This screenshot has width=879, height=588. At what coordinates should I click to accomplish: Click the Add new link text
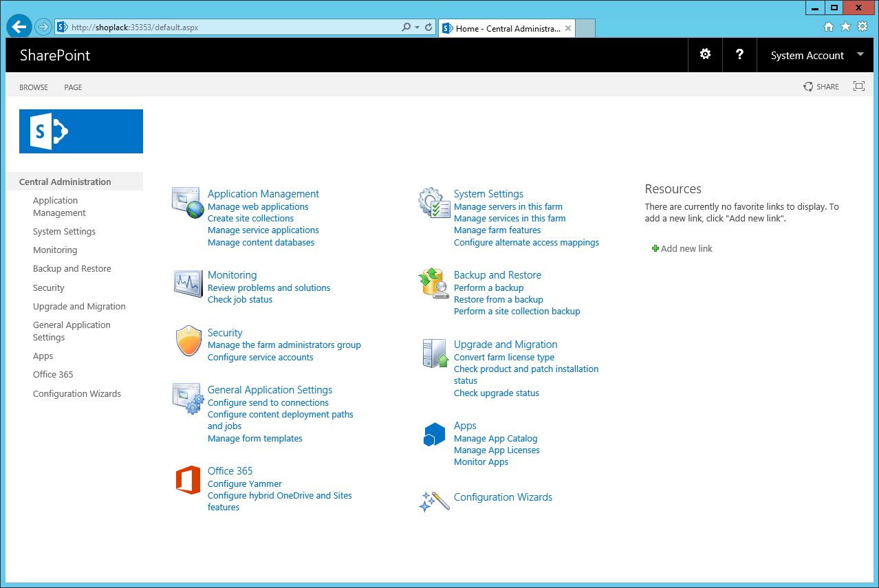(686, 249)
